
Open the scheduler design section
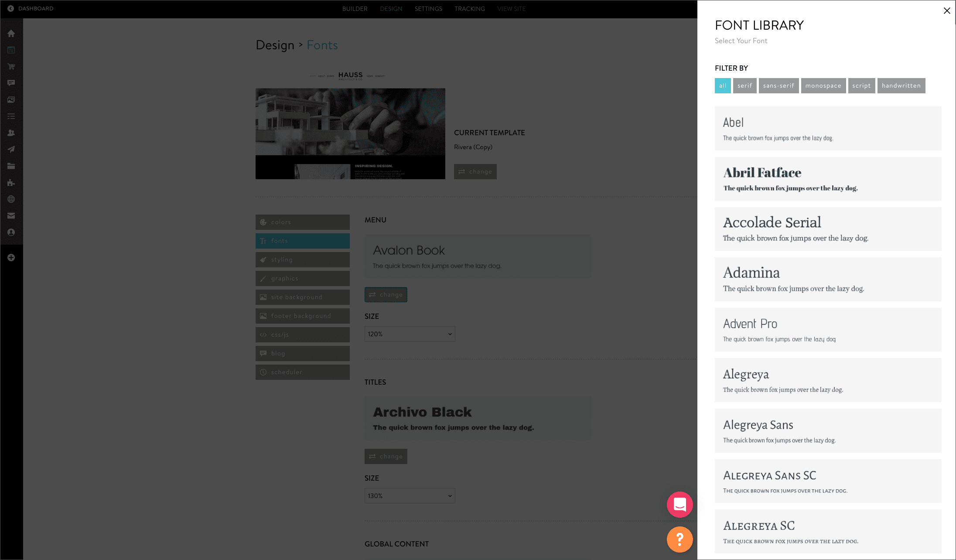click(x=302, y=372)
